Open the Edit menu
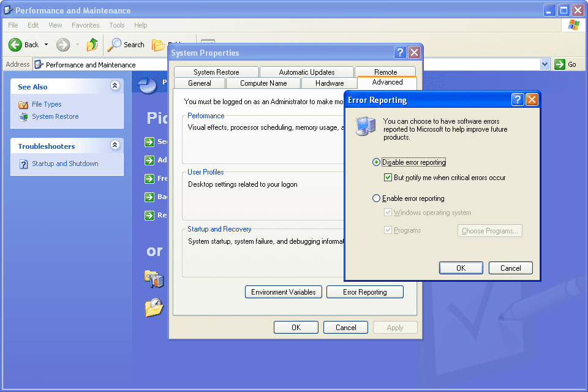 tap(33, 25)
